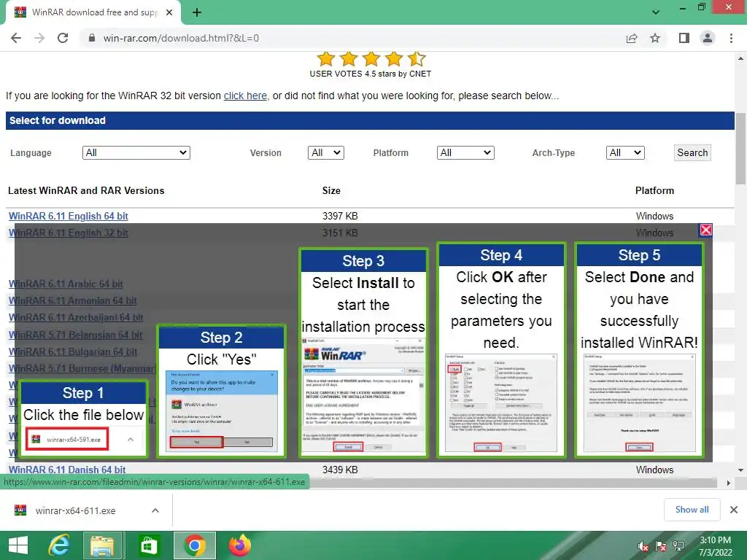This screenshot has width=747, height=560.
Task: Close the downloads bar
Action: 734,510
